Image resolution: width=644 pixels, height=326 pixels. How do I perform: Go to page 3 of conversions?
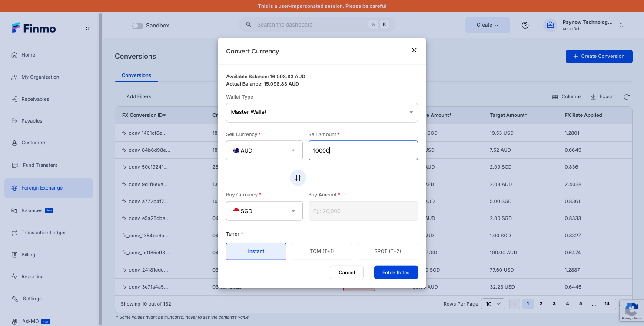pyautogui.click(x=554, y=304)
